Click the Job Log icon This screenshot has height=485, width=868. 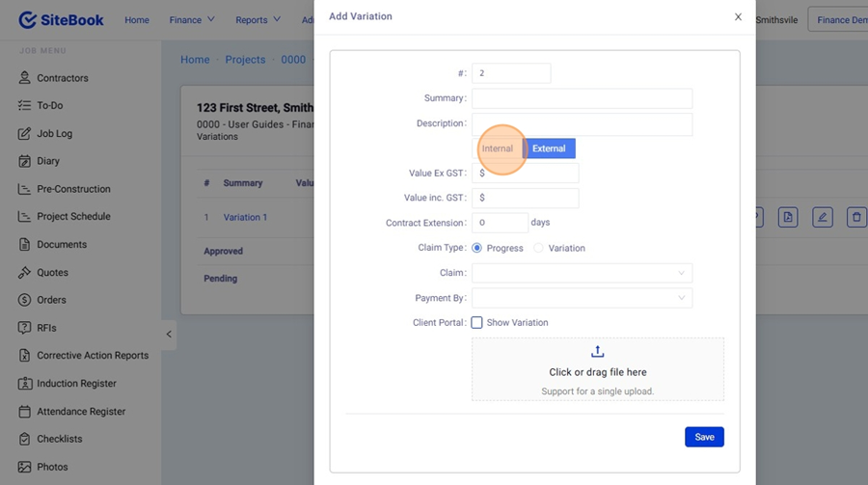click(24, 134)
